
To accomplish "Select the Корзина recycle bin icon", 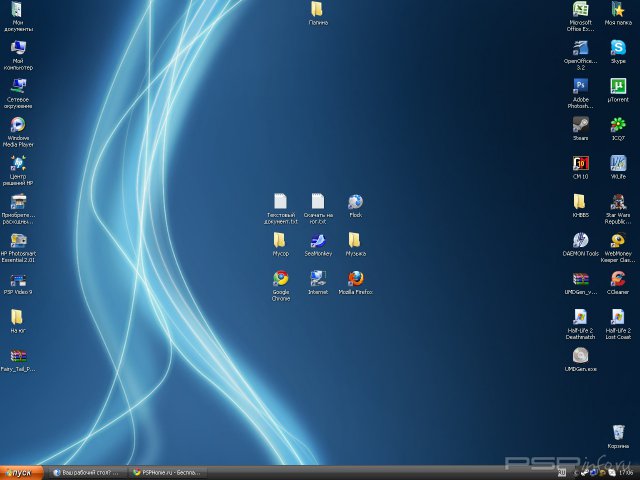I will (618, 432).
